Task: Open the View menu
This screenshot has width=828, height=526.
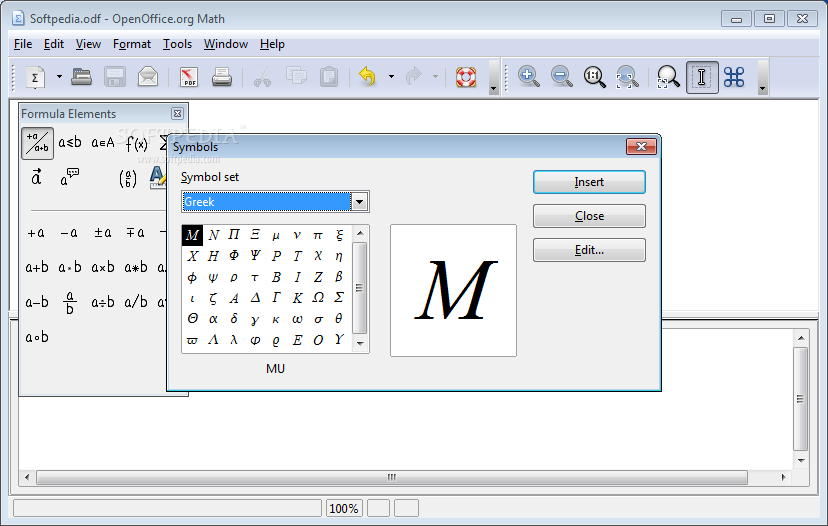Action: click(88, 44)
